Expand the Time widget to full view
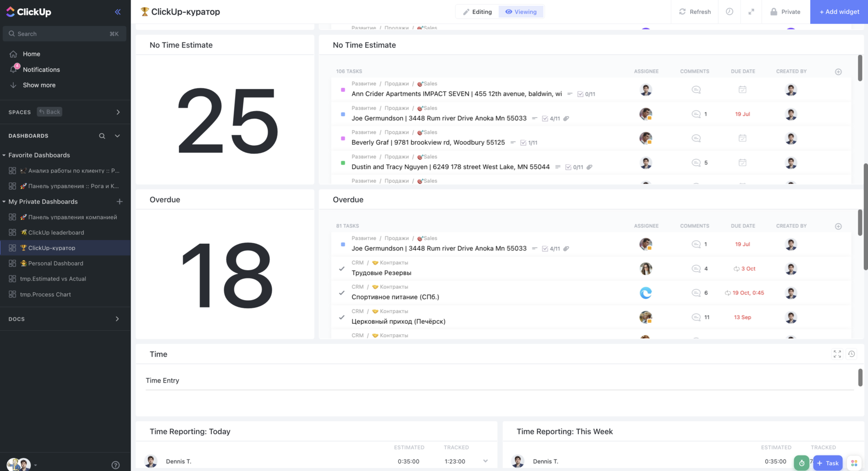Image resolution: width=868 pixels, height=471 pixels. [837, 354]
